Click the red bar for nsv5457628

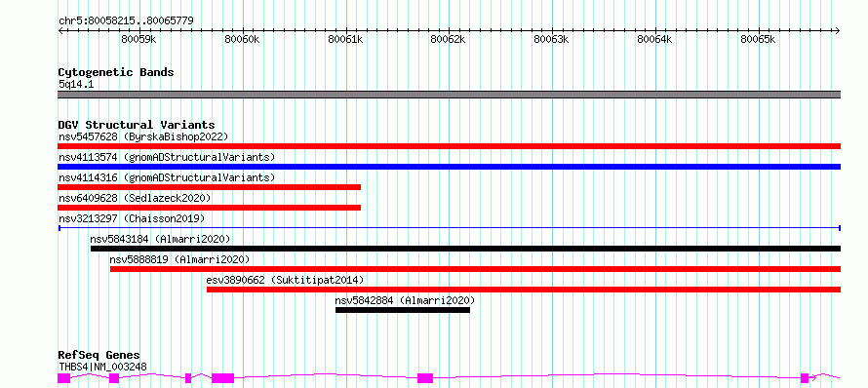(x=449, y=146)
